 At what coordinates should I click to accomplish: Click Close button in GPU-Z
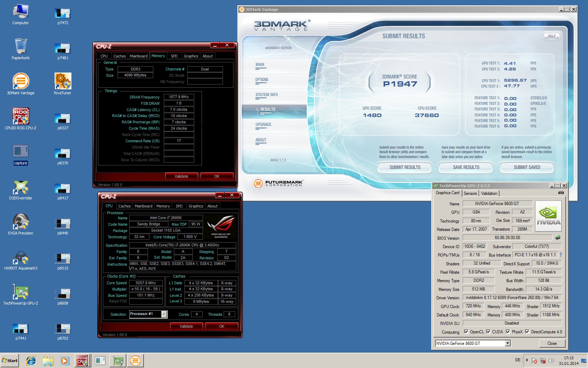click(552, 343)
